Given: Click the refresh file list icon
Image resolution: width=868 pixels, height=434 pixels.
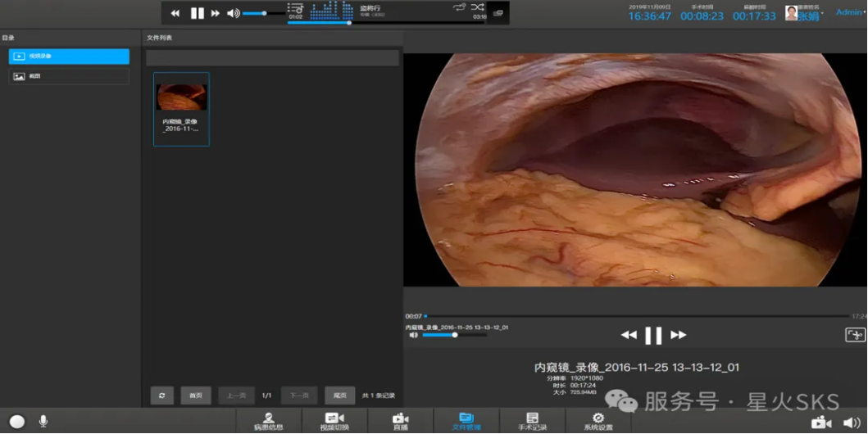Looking at the screenshot, I should click(161, 396).
